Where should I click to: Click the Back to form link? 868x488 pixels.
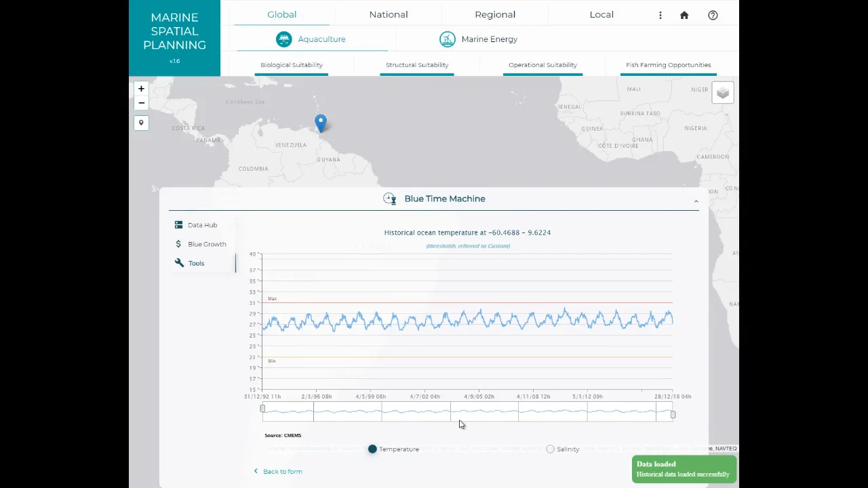[282, 471]
